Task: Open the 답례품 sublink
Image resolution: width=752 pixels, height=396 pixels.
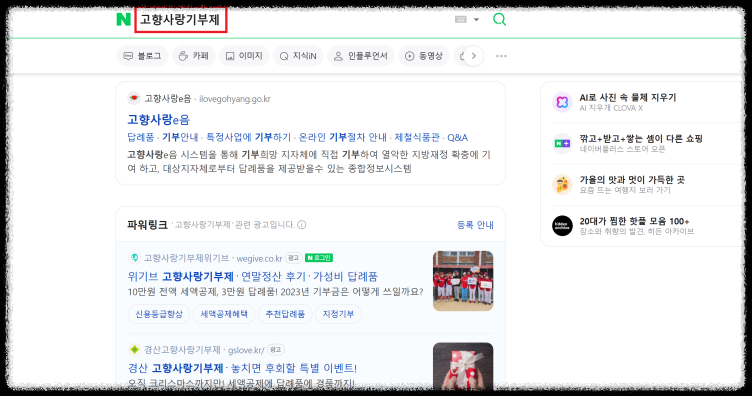Action: click(x=141, y=138)
